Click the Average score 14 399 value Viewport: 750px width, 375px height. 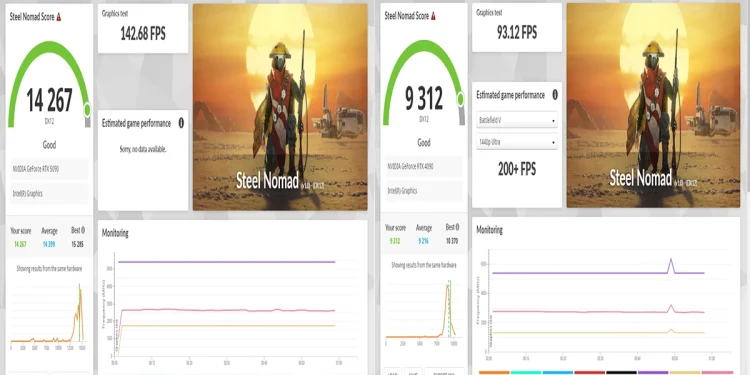(x=49, y=244)
